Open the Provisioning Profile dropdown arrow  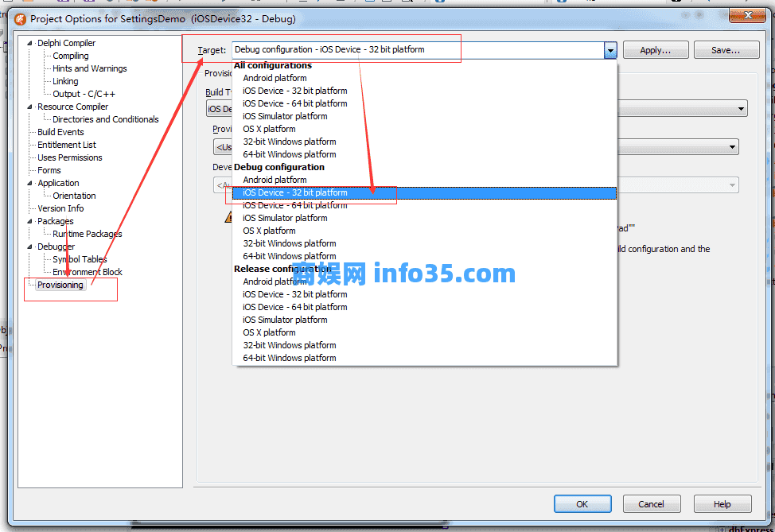[732, 147]
